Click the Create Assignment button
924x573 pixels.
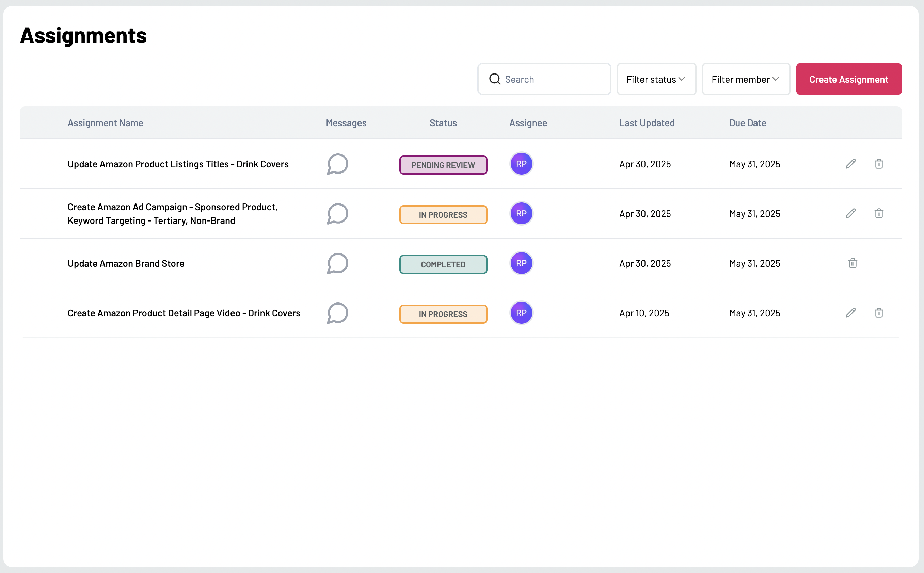848,79
